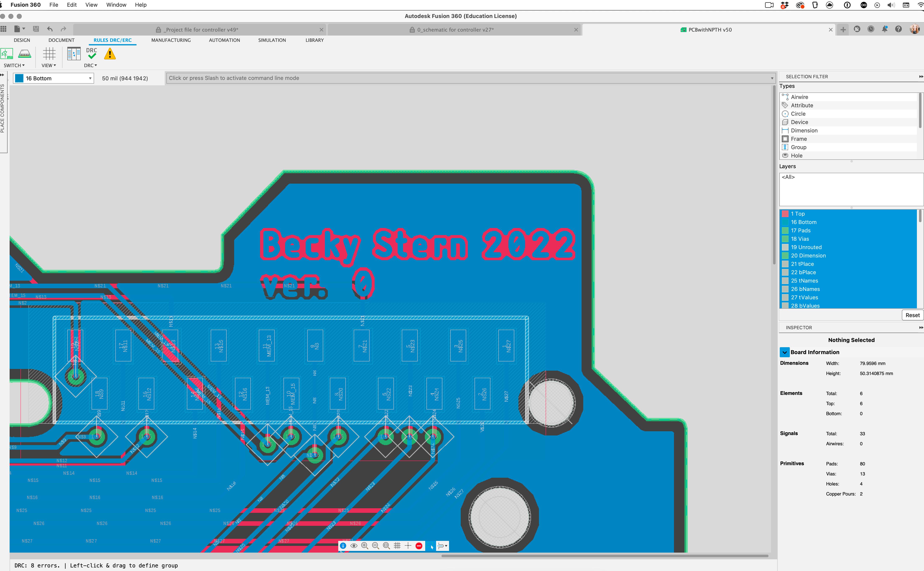Click the command line input field
Image resolution: width=924 pixels, height=571 pixels.
click(x=468, y=78)
